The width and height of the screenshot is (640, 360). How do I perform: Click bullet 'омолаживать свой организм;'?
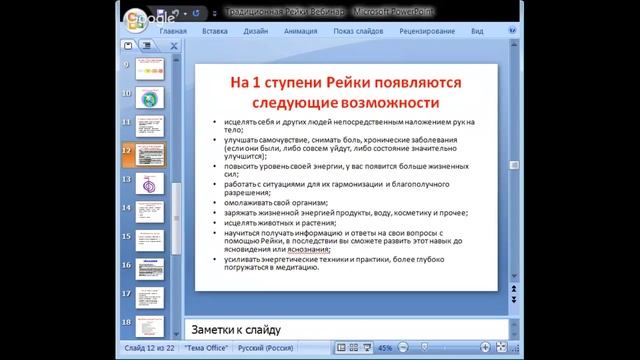[276, 202]
